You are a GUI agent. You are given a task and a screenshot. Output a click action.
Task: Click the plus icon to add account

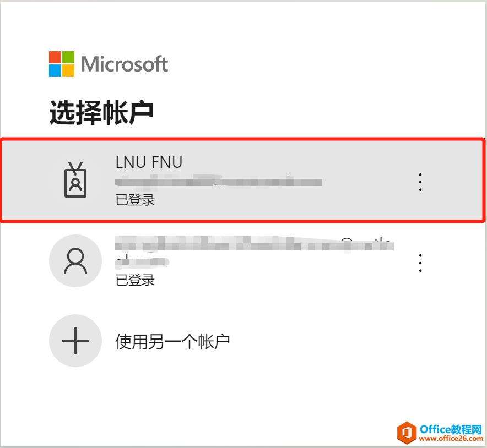[x=75, y=341]
